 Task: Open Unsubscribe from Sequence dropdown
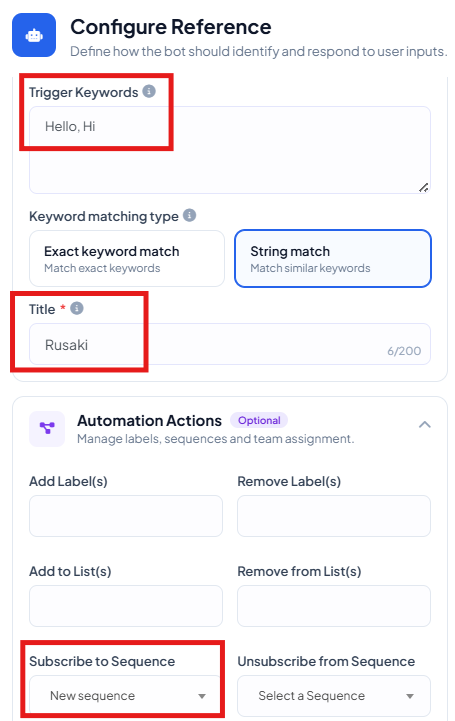click(x=334, y=695)
